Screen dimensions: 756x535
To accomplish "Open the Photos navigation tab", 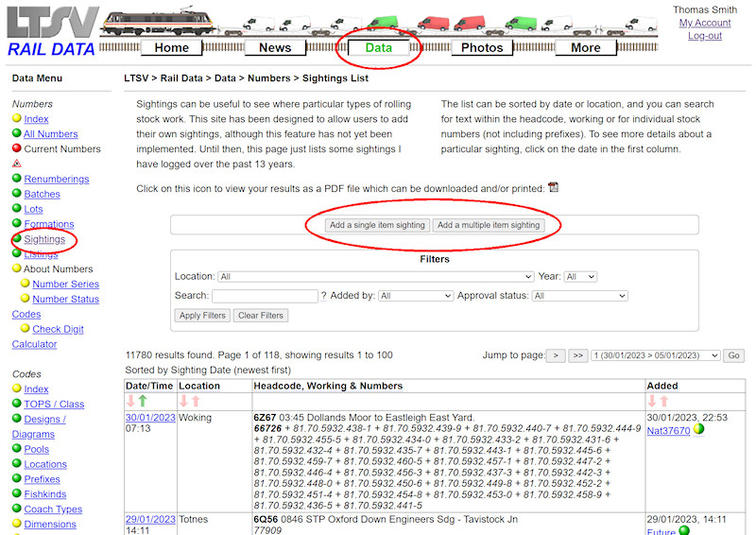I will [x=482, y=47].
